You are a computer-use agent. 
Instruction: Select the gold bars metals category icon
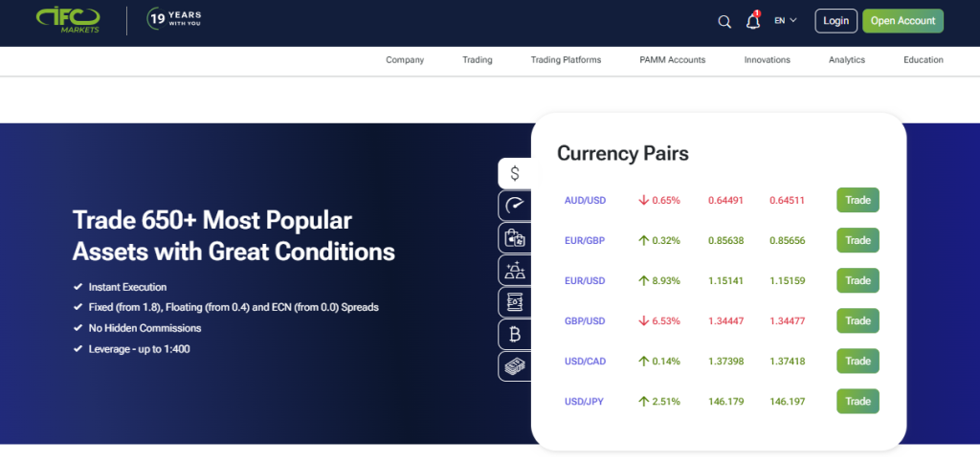click(x=515, y=271)
